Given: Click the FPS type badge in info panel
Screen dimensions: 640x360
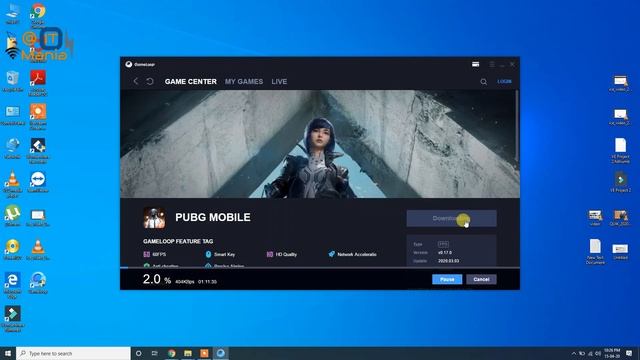Looking at the screenshot, I should pos(443,244).
